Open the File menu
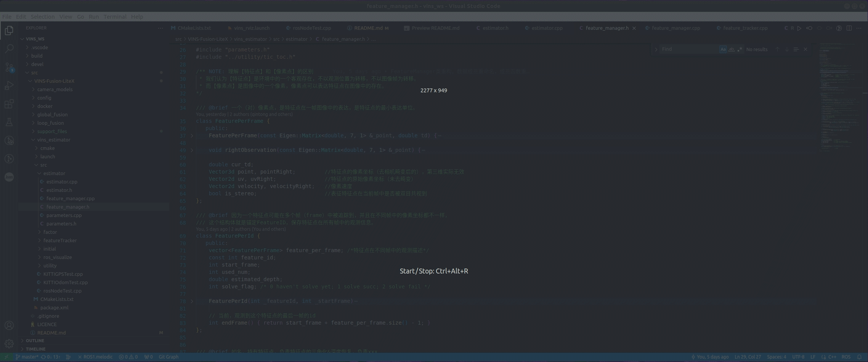This screenshot has height=362, width=868. point(7,17)
